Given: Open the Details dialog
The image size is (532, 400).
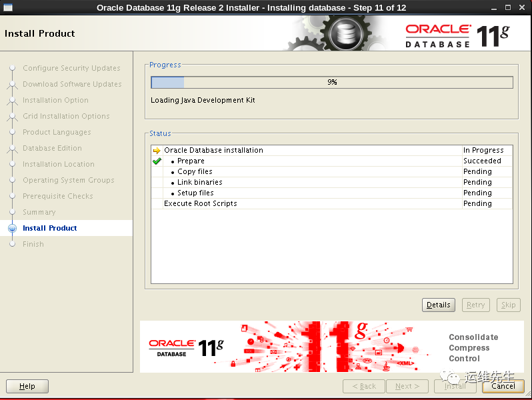Looking at the screenshot, I should tap(439, 305).
